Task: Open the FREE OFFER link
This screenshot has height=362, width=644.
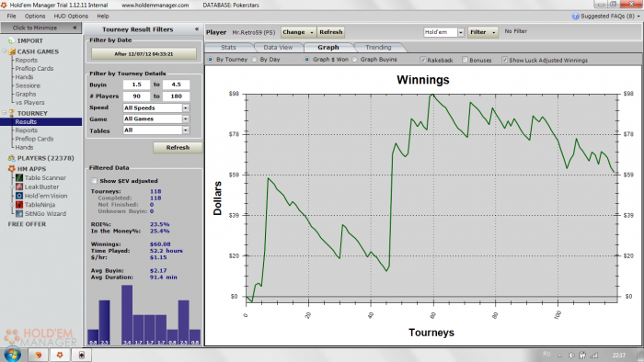Action: pyautogui.click(x=27, y=224)
